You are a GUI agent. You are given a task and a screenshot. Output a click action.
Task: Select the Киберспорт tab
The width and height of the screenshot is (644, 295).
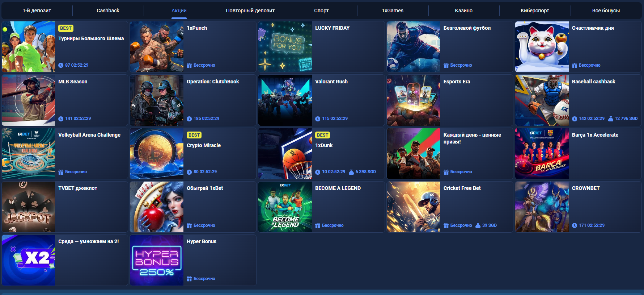pyautogui.click(x=535, y=11)
